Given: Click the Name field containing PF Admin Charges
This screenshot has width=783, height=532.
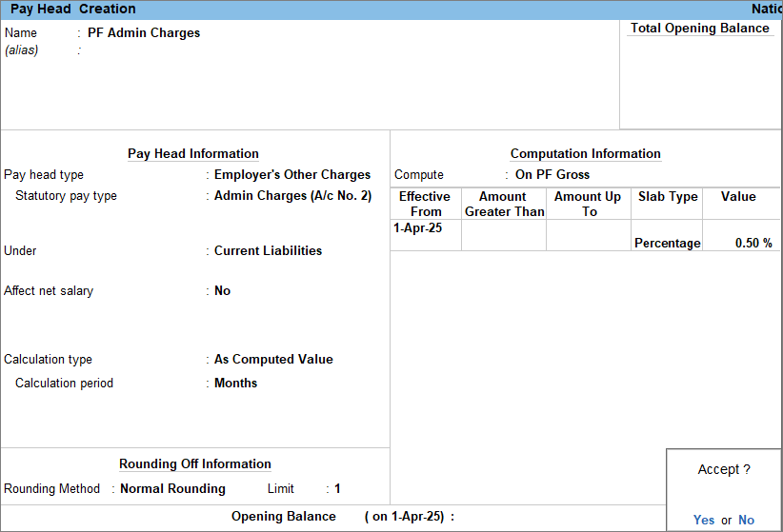Looking at the screenshot, I should tap(144, 32).
